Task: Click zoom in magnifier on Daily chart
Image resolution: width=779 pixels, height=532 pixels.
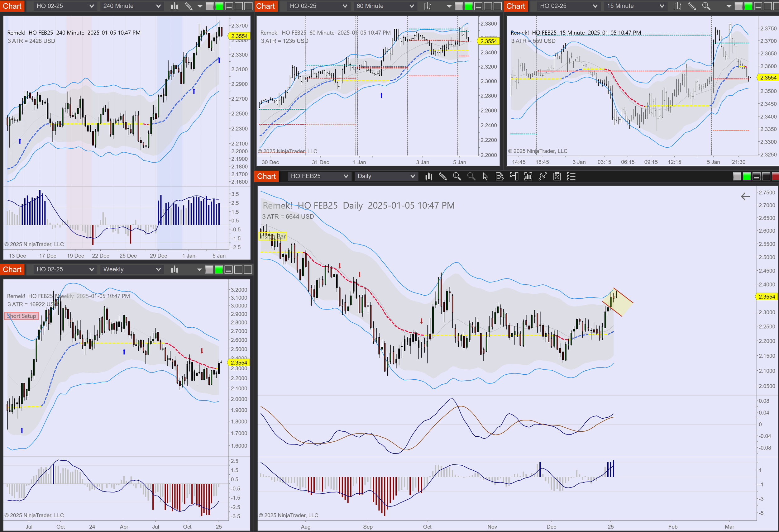Action: click(457, 176)
